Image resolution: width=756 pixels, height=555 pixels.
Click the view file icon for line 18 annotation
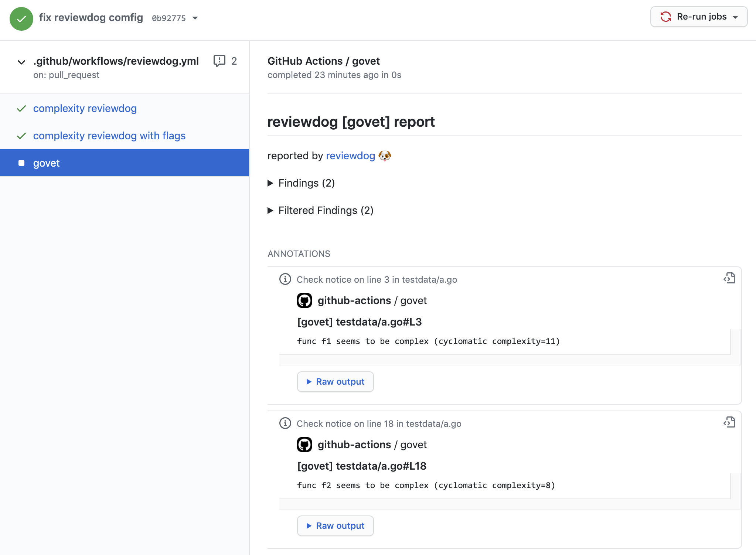pos(729,422)
